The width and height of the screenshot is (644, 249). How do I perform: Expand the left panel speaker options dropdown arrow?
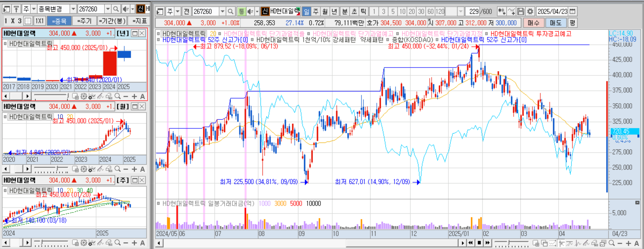(x=133, y=9)
